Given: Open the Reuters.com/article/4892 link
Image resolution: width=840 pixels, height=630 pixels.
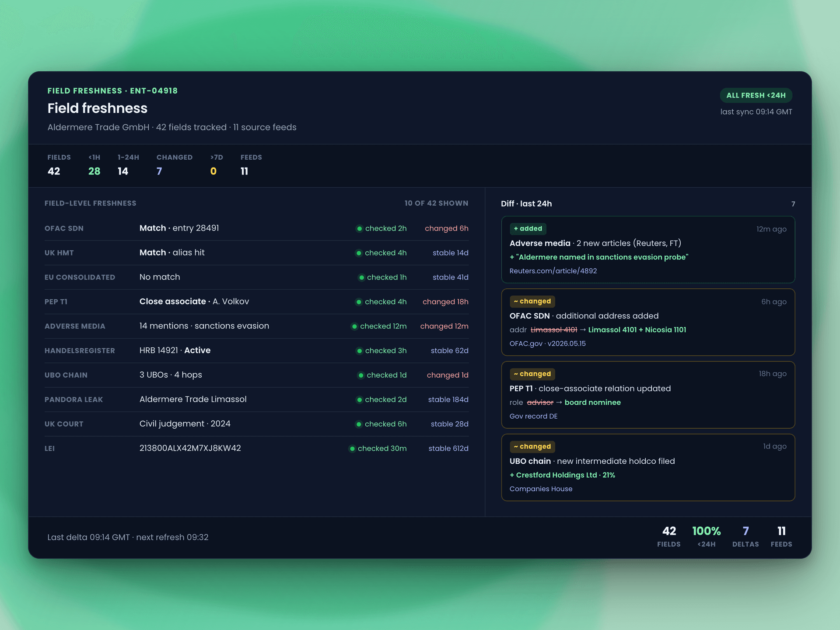Looking at the screenshot, I should 553,271.
